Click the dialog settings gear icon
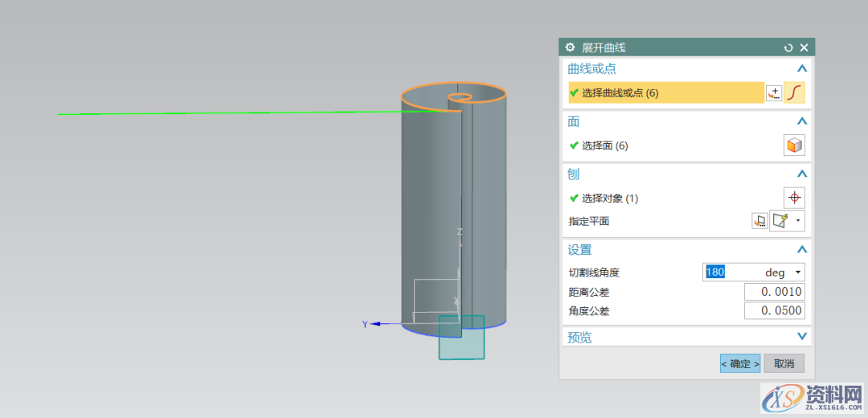The width and height of the screenshot is (868, 418). coord(571,48)
